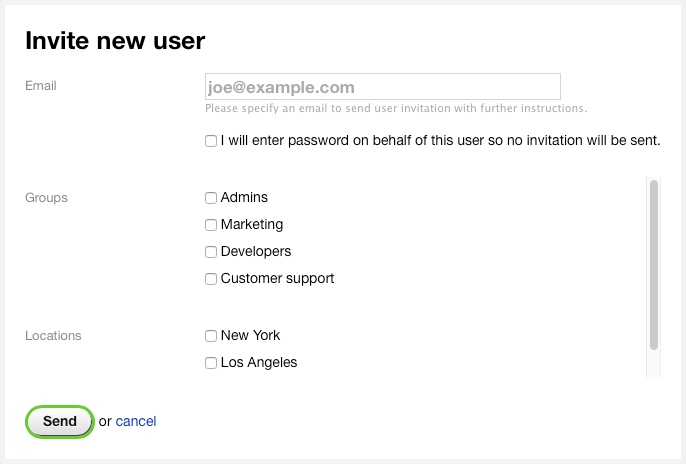Click the Locations section label
Image resolution: width=686 pixels, height=464 pixels.
[x=53, y=336]
